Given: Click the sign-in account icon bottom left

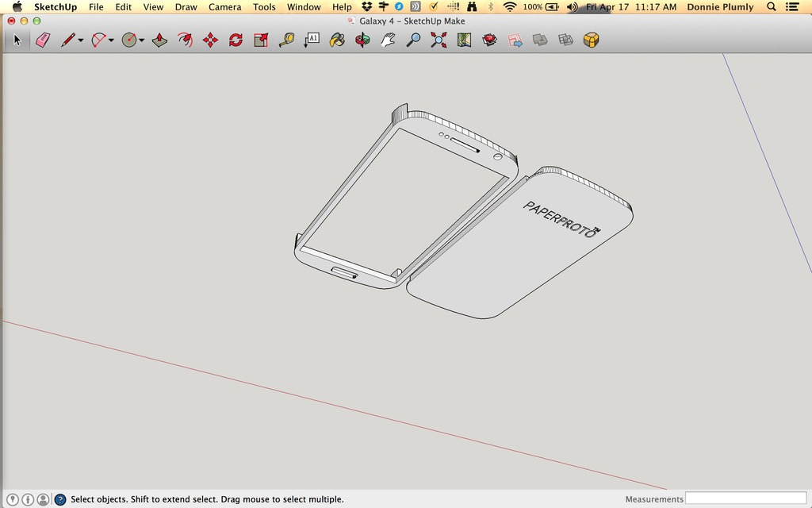Looking at the screenshot, I should tap(41, 499).
